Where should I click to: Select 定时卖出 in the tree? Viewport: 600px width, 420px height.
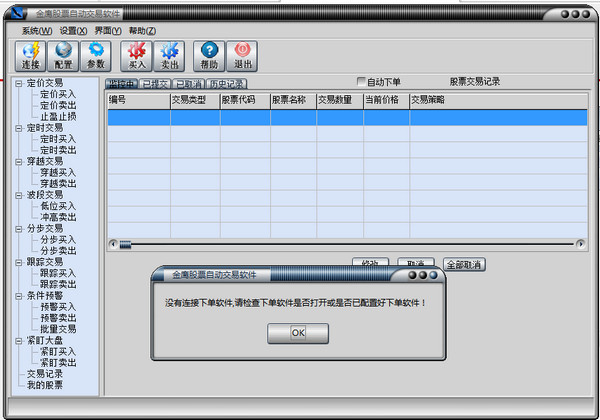(58, 150)
